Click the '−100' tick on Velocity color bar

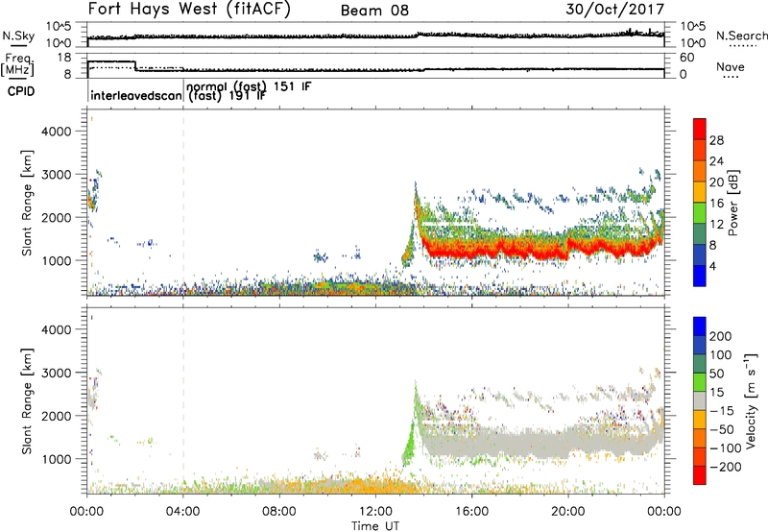point(725,448)
